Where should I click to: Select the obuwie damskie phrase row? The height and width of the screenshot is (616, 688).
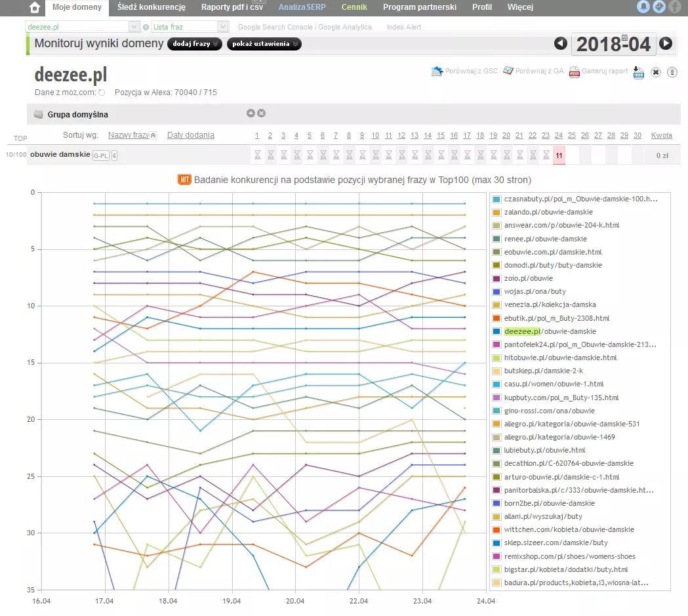pyautogui.click(x=354, y=155)
